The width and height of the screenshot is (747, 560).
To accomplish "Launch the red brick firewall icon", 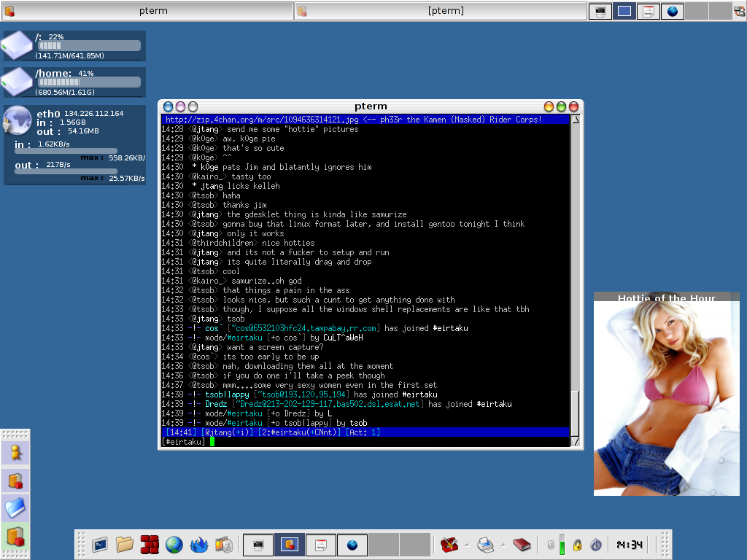I will click(150, 544).
